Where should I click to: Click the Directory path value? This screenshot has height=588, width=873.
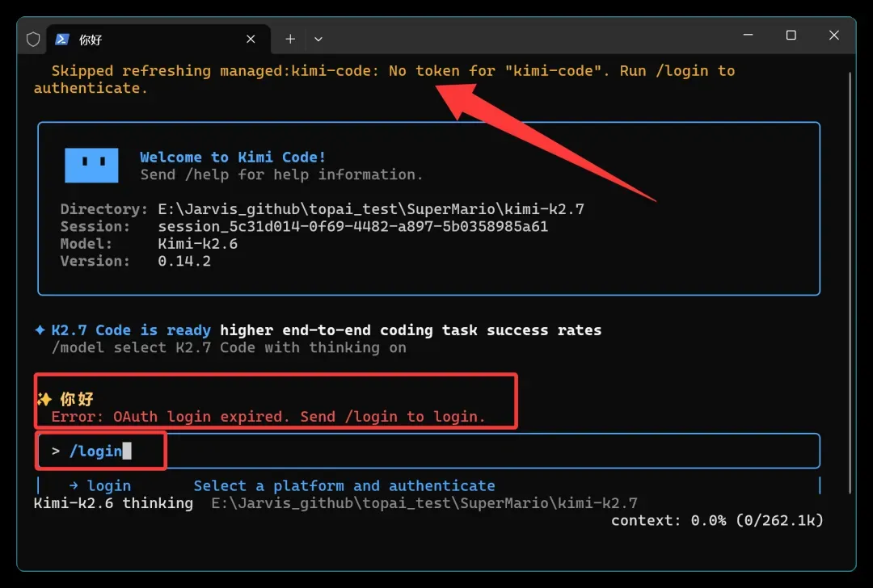coord(371,209)
